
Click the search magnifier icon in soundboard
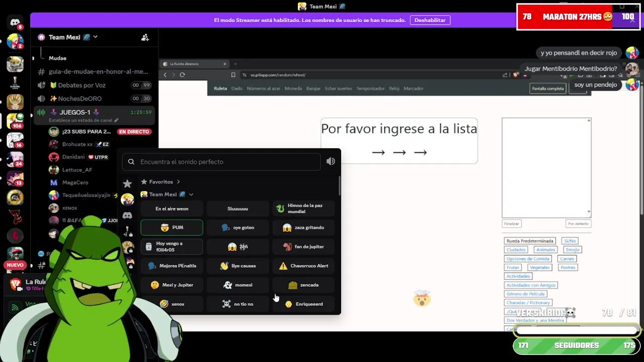[131, 162]
